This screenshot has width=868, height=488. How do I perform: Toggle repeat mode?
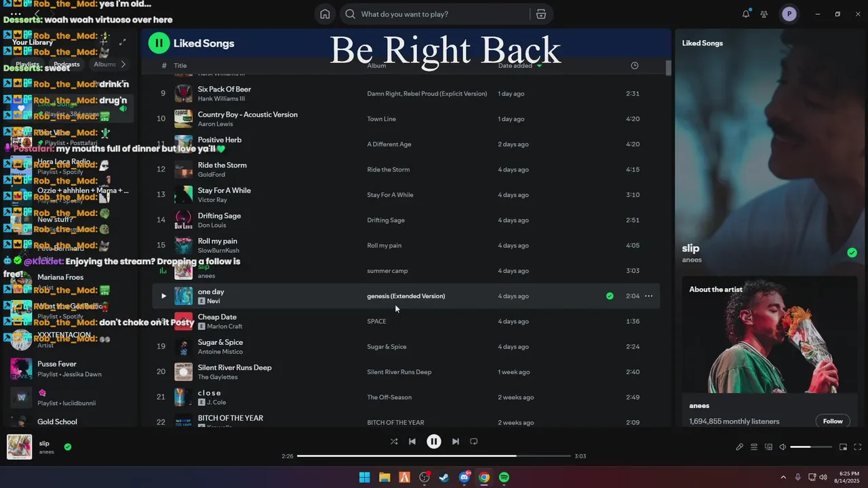coord(474,441)
